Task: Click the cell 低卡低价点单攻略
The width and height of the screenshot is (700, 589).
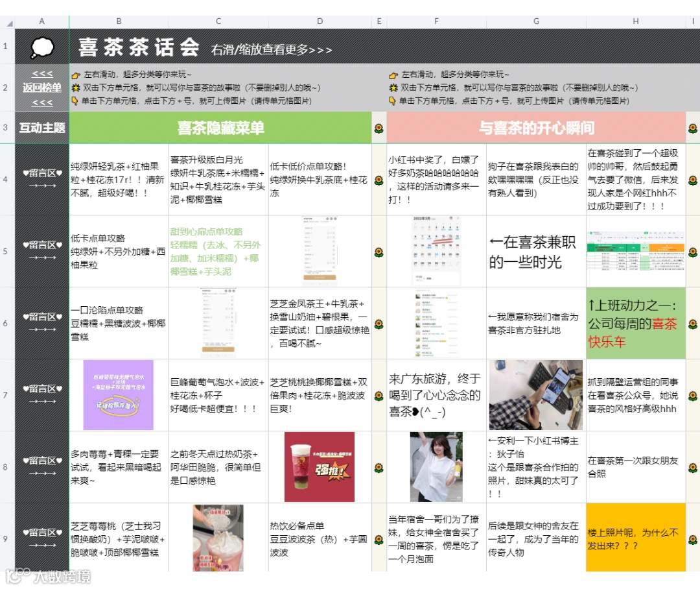Action: (320, 180)
